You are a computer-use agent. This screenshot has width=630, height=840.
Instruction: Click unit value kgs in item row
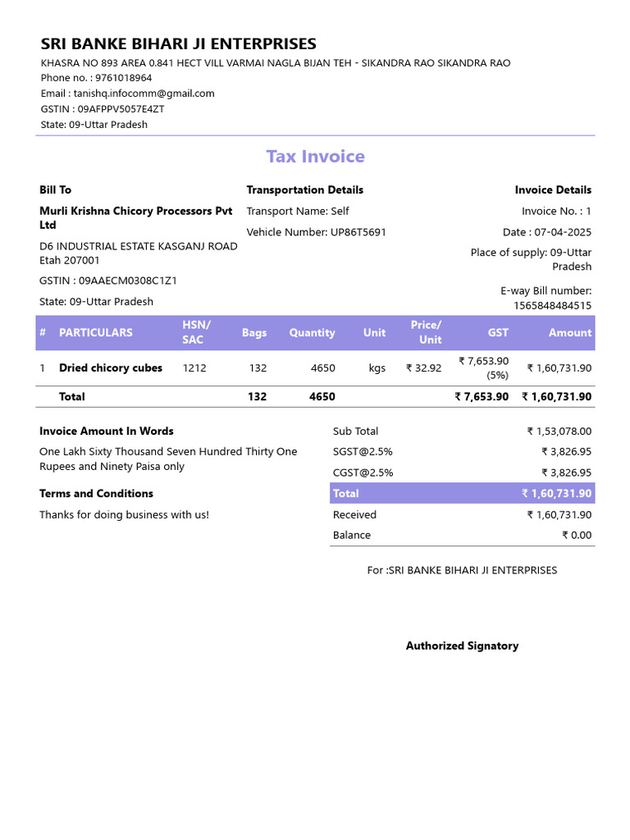pyautogui.click(x=377, y=368)
